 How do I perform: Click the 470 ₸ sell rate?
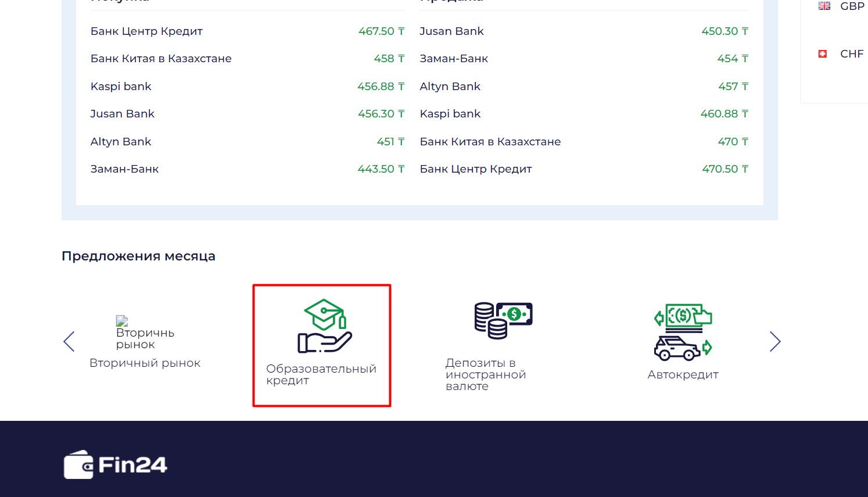[x=733, y=142]
